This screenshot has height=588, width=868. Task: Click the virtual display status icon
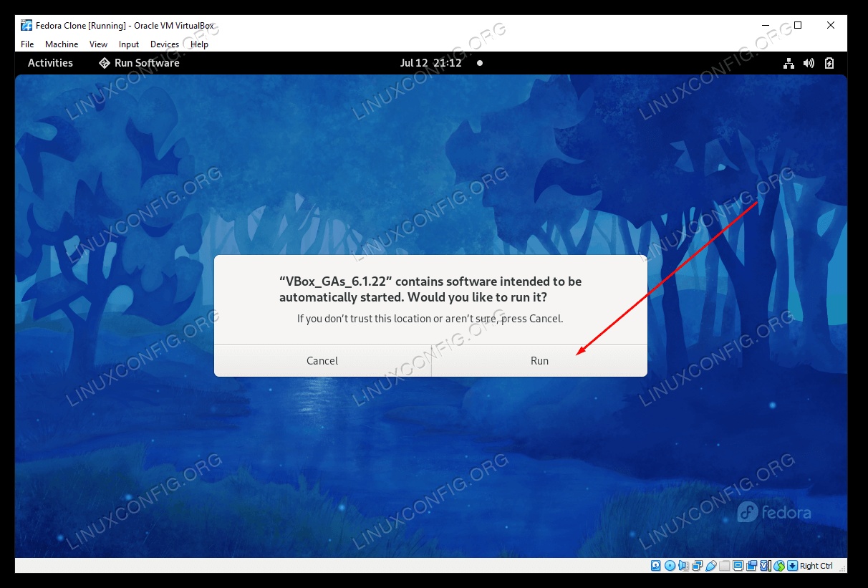738,566
